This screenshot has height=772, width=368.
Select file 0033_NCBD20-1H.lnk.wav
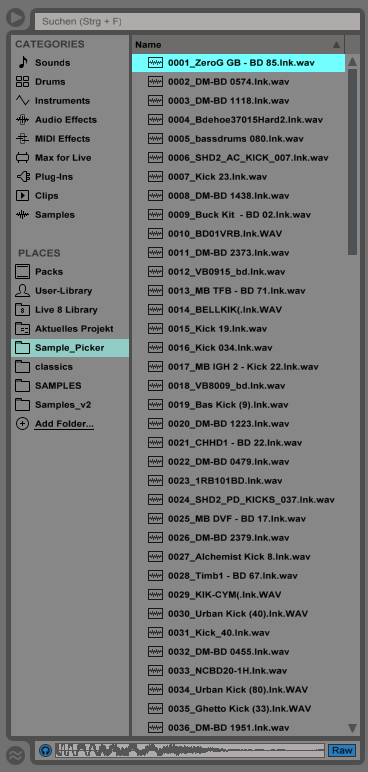(238, 671)
